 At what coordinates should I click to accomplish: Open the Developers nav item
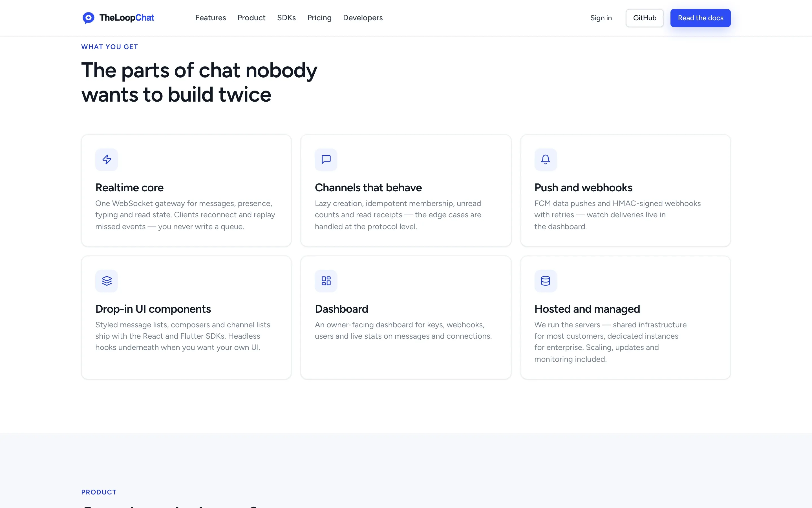pos(363,18)
